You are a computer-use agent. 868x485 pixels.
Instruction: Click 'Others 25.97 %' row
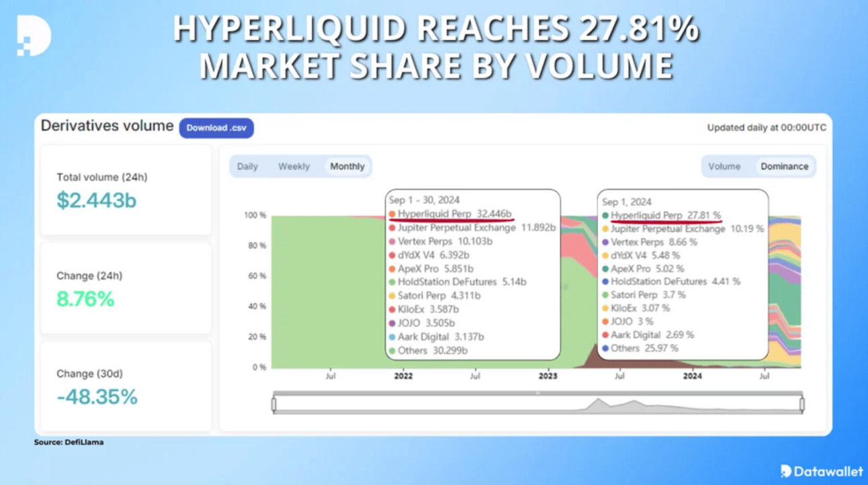coord(640,348)
